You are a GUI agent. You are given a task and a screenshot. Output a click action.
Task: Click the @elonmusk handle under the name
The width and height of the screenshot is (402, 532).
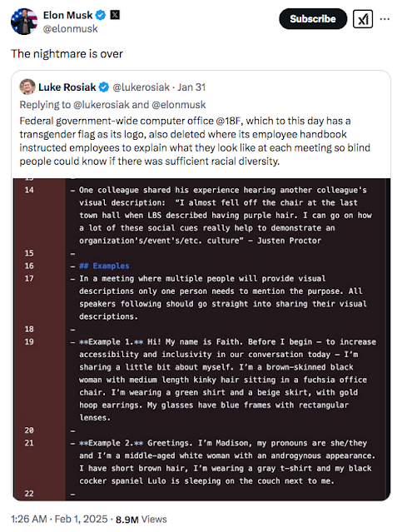[70, 29]
